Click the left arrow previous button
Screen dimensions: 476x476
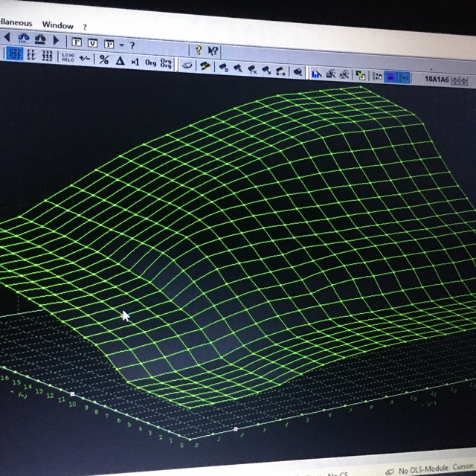pos(7,38)
